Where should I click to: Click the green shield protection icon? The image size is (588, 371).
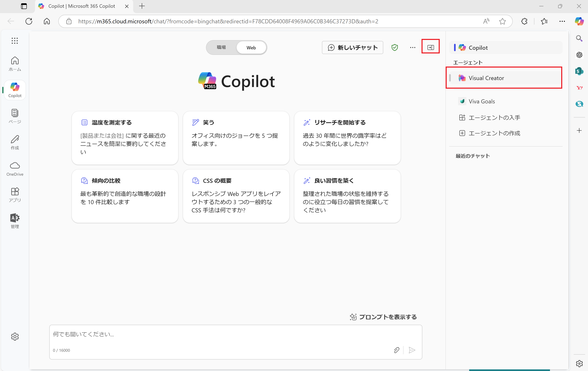click(395, 48)
